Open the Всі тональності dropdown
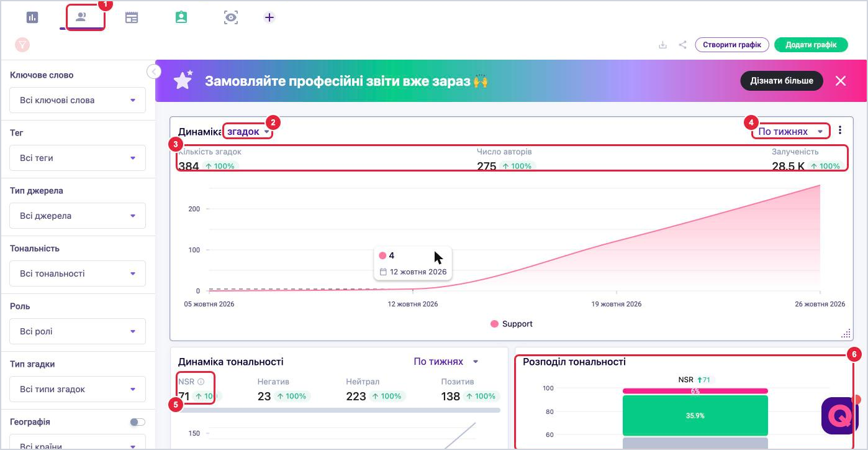 [78, 273]
